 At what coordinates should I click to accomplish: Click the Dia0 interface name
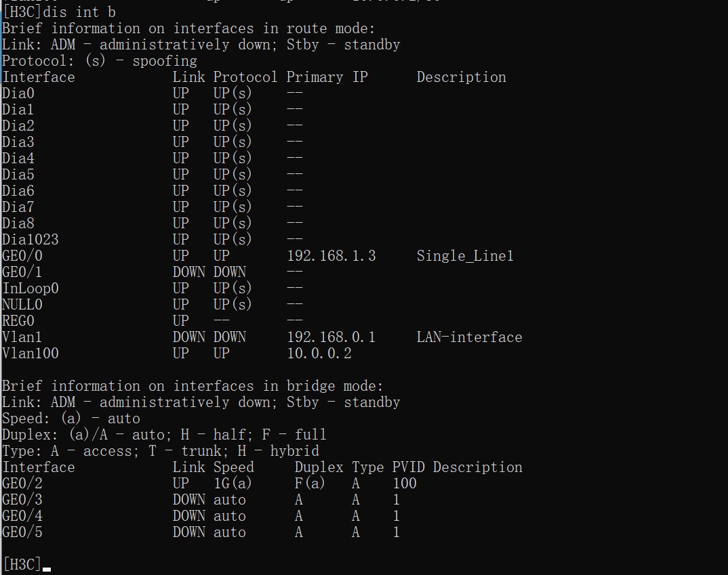coord(18,93)
